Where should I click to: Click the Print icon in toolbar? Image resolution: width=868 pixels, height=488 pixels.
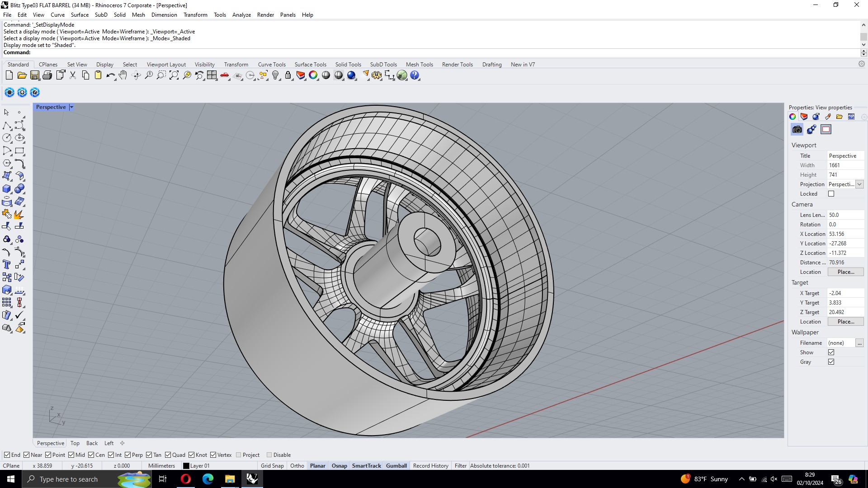tap(47, 75)
